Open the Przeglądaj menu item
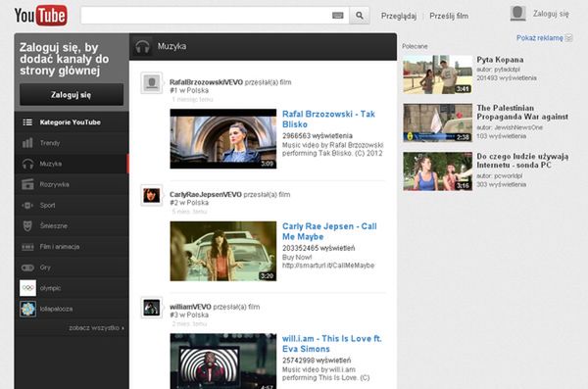This screenshot has height=389, width=588. coord(399,16)
